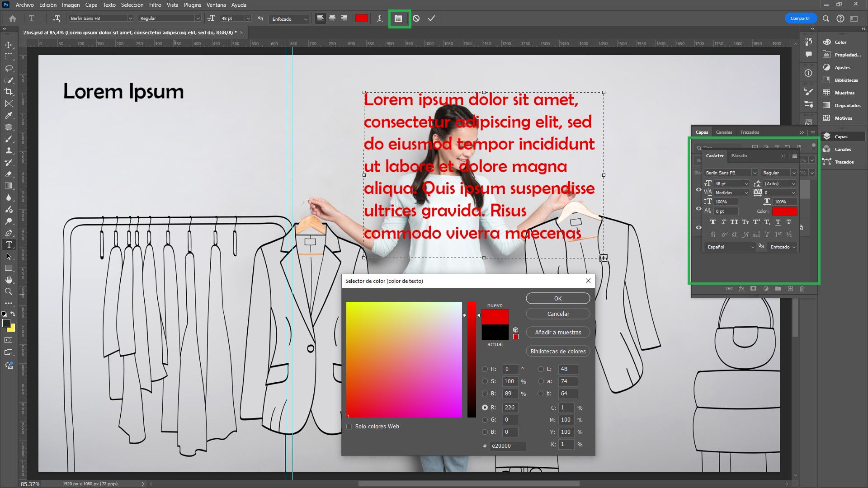Image resolution: width=868 pixels, height=488 pixels.
Task: Open Bibliotecas de colores
Action: 558,352
